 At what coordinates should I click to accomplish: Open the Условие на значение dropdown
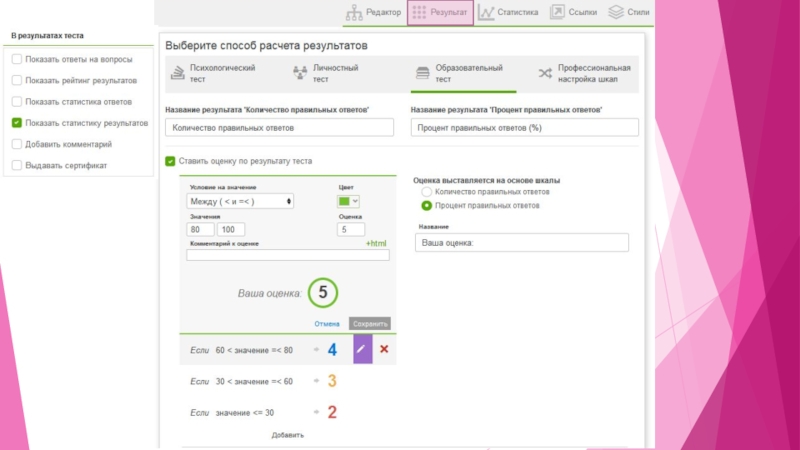240,202
